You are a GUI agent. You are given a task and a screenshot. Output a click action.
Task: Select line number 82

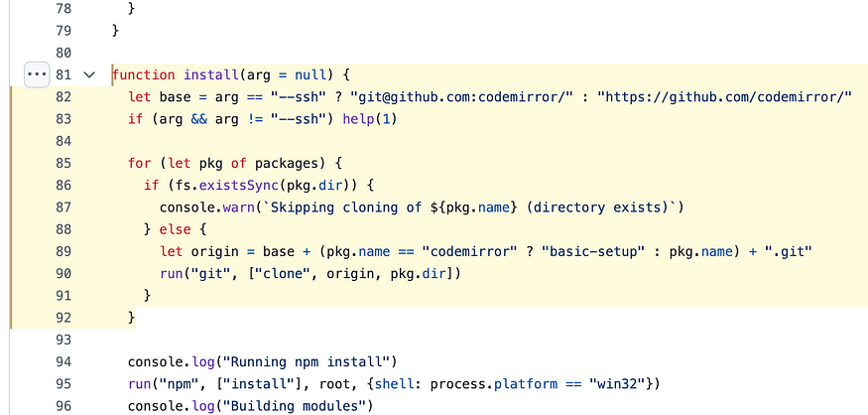tap(63, 97)
